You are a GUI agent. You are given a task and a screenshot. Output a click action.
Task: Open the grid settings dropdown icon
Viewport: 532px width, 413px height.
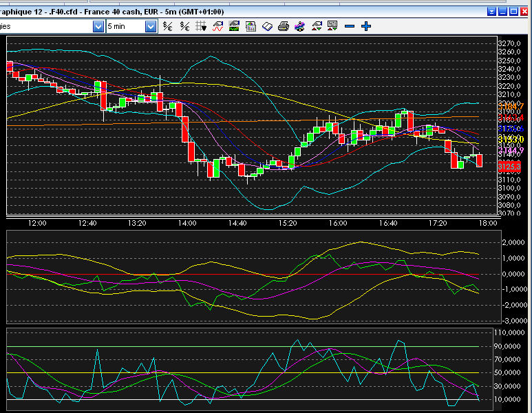click(x=201, y=26)
